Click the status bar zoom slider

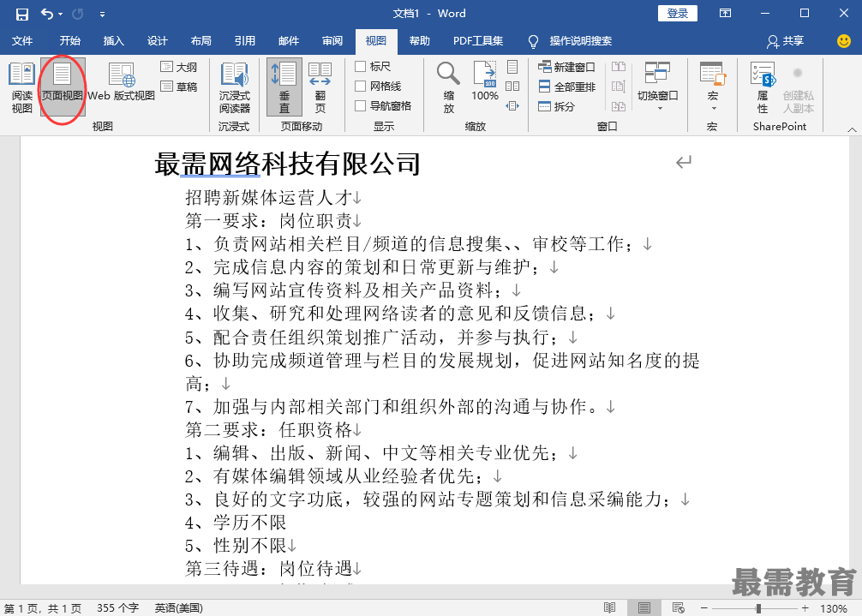pos(758,608)
